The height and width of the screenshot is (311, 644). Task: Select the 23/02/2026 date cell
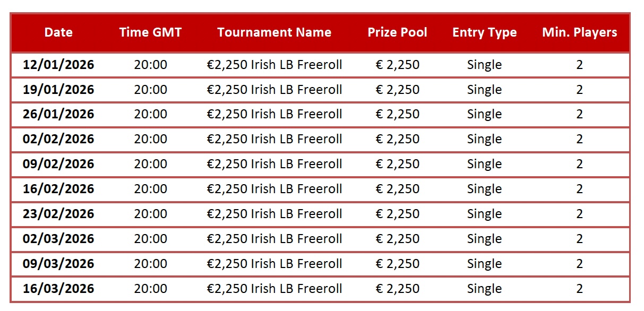click(58, 214)
